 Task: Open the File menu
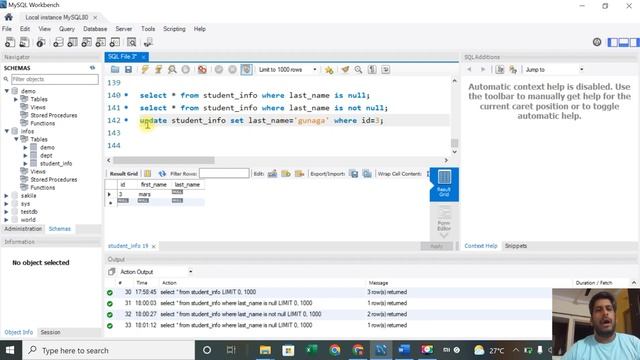point(7,29)
